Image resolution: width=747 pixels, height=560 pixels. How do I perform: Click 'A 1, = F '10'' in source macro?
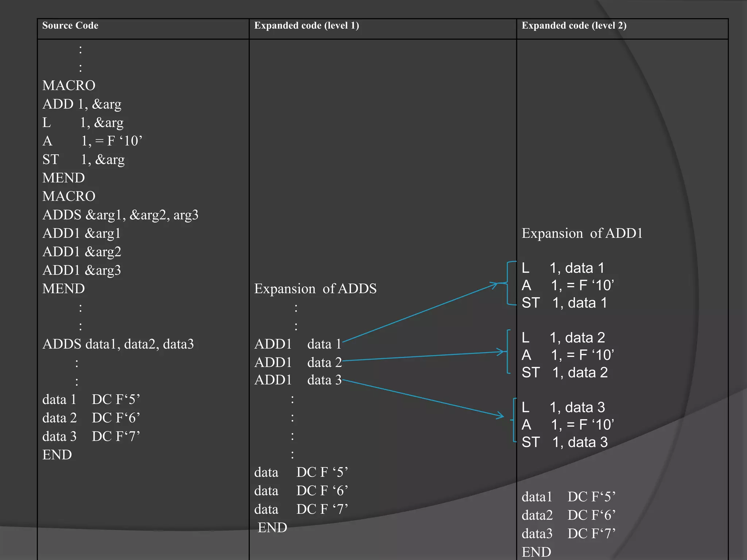pos(92,141)
